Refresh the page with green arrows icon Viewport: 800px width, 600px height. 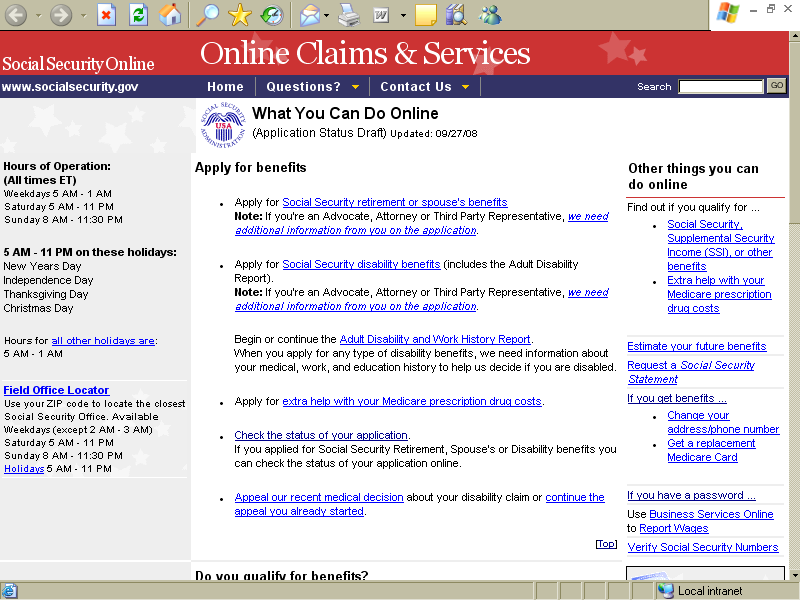[138, 15]
